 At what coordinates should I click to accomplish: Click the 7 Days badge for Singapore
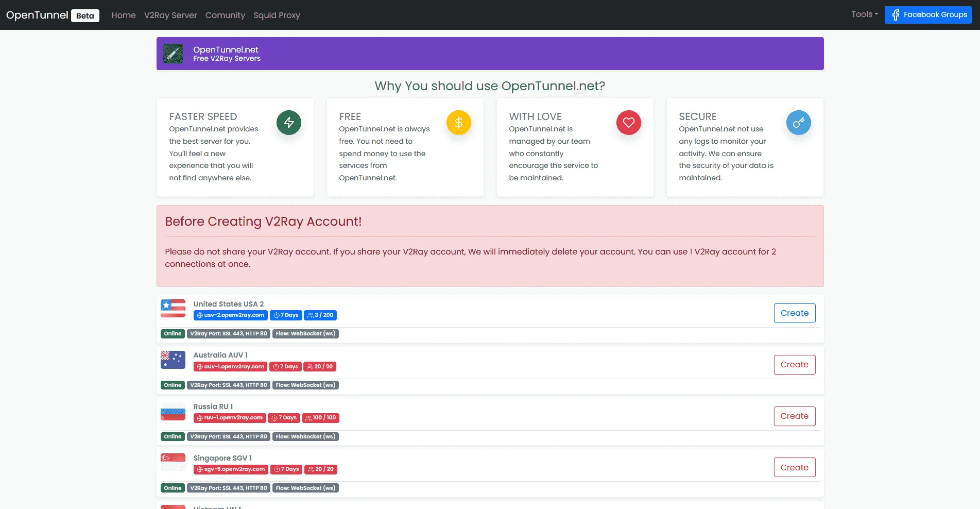(286, 469)
